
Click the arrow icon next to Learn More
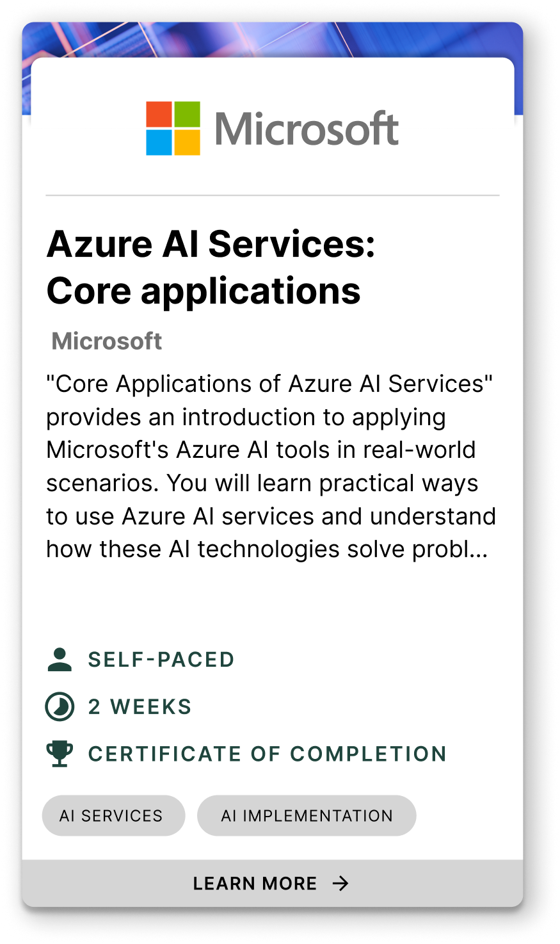point(340,884)
